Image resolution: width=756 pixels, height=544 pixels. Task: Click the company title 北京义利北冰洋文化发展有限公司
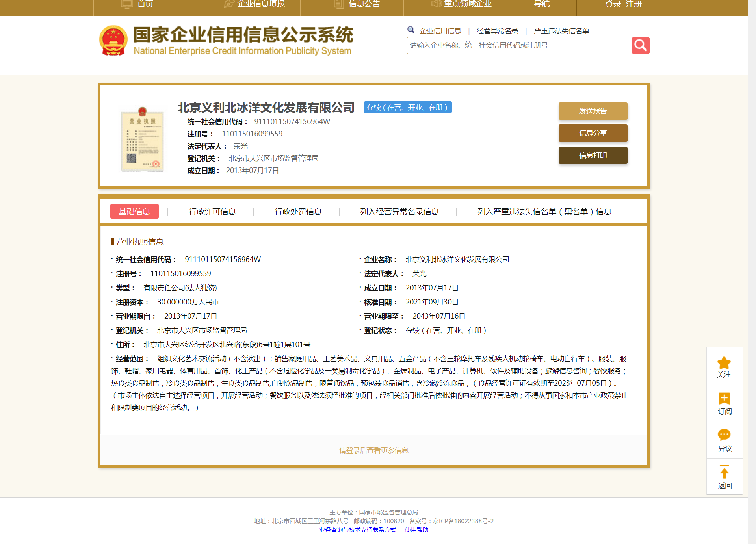(266, 108)
